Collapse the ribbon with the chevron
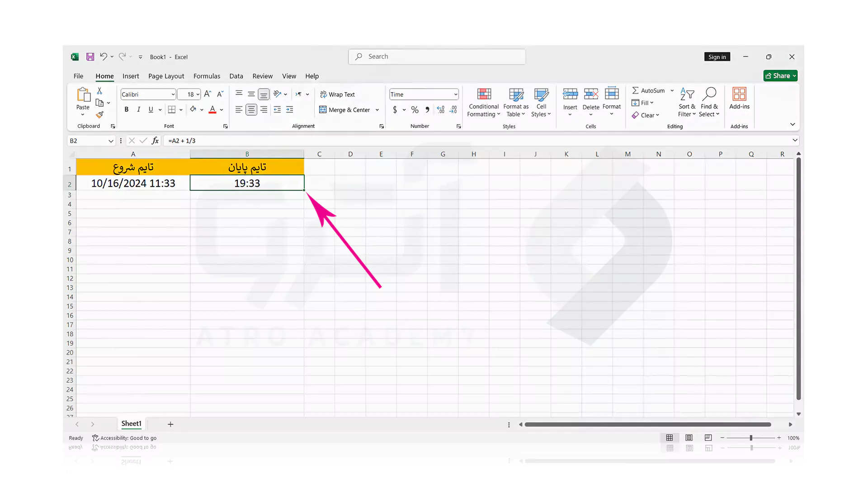 [793, 124]
